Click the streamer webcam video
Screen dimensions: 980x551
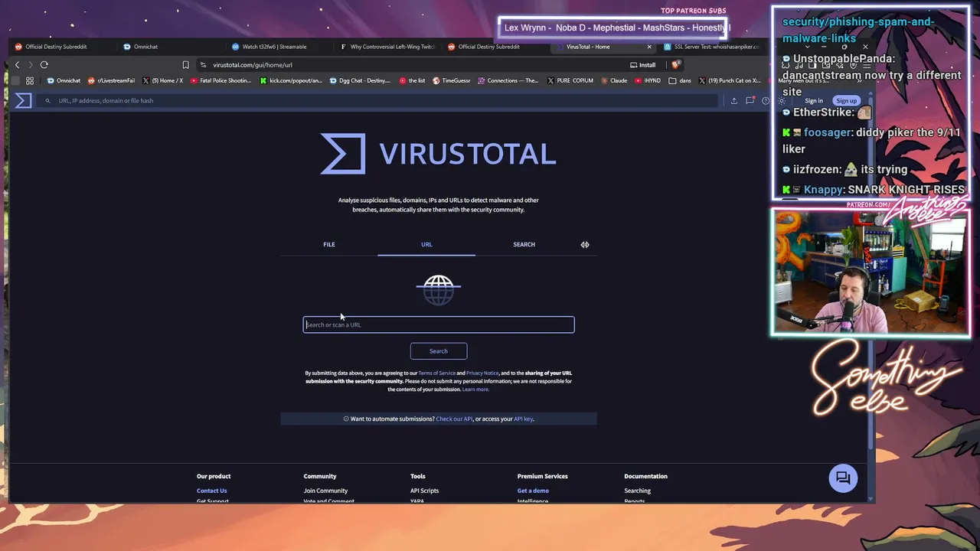click(x=871, y=272)
